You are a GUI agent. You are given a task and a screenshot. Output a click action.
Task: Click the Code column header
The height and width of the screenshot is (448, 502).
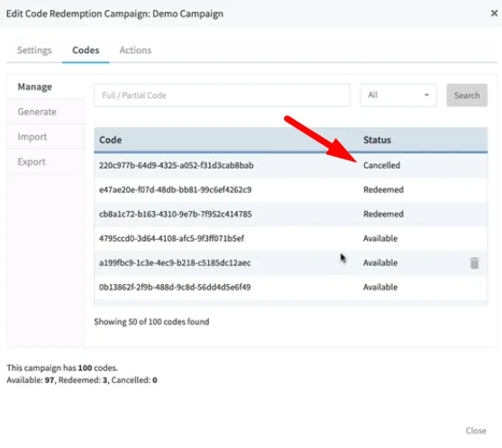[x=111, y=140]
